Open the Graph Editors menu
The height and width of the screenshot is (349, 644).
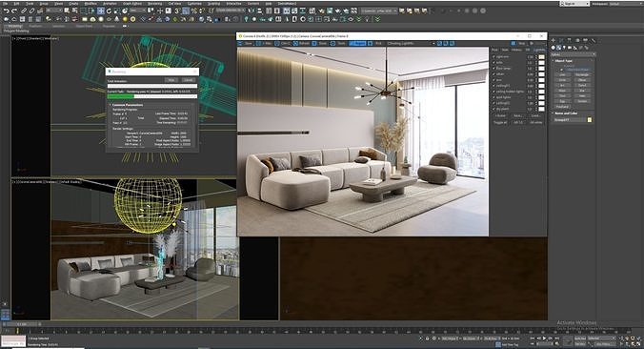click(132, 3)
